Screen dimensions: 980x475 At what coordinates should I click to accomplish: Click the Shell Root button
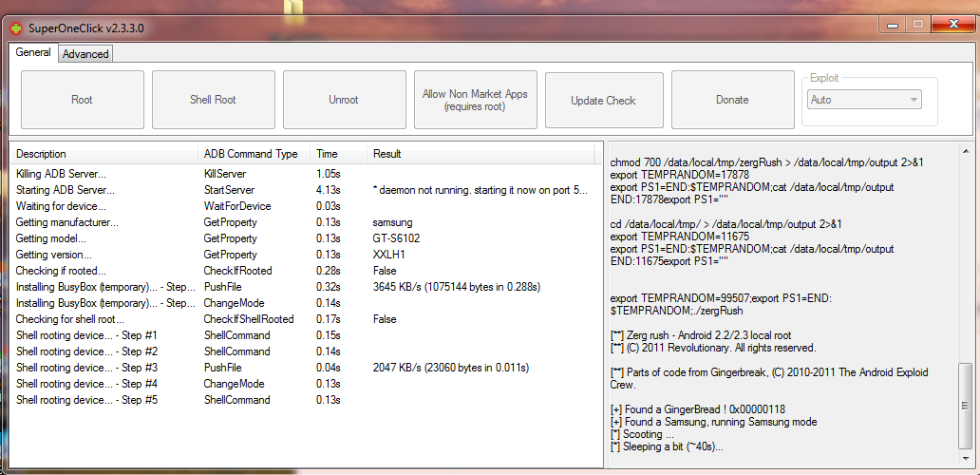213,100
